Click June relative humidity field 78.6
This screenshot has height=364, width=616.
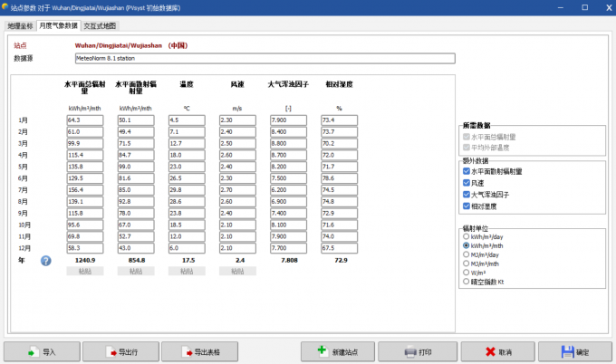pos(340,178)
